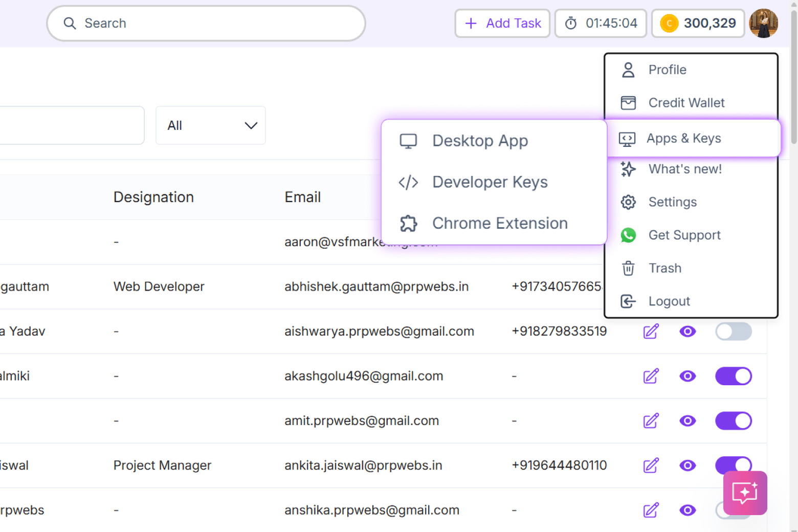Viewport: 798px width, 532px height.
Task: Click the WhatsApp Get Support icon
Action: pyautogui.click(x=628, y=235)
